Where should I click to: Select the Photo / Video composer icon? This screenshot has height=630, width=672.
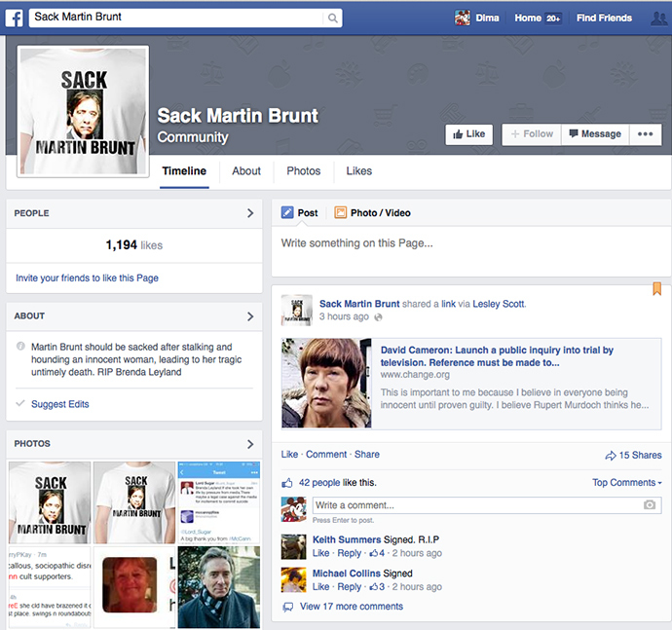(x=341, y=212)
